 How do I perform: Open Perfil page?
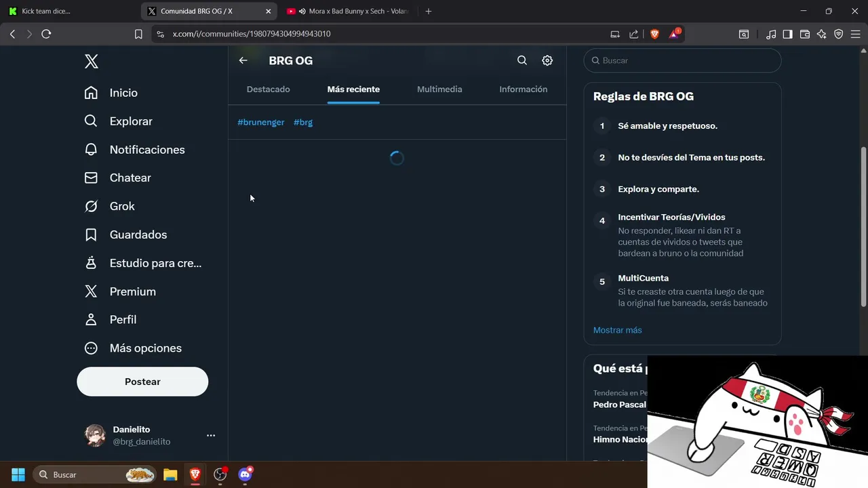pos(110,319)
